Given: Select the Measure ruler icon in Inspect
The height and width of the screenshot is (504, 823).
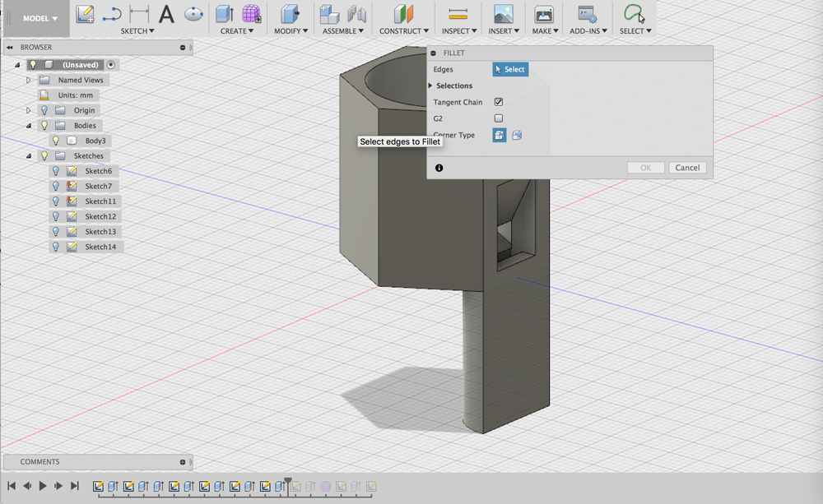Looking at the screenshot, I should coord(458,14).
